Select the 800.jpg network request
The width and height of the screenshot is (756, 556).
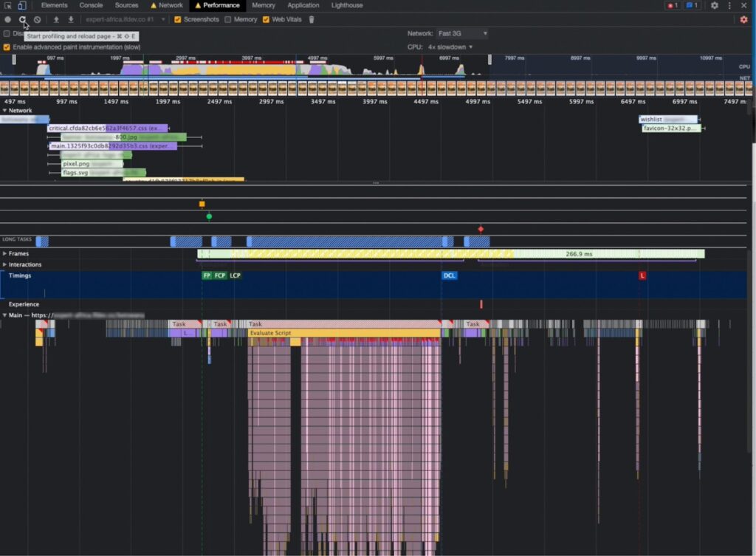coord(123,137)
